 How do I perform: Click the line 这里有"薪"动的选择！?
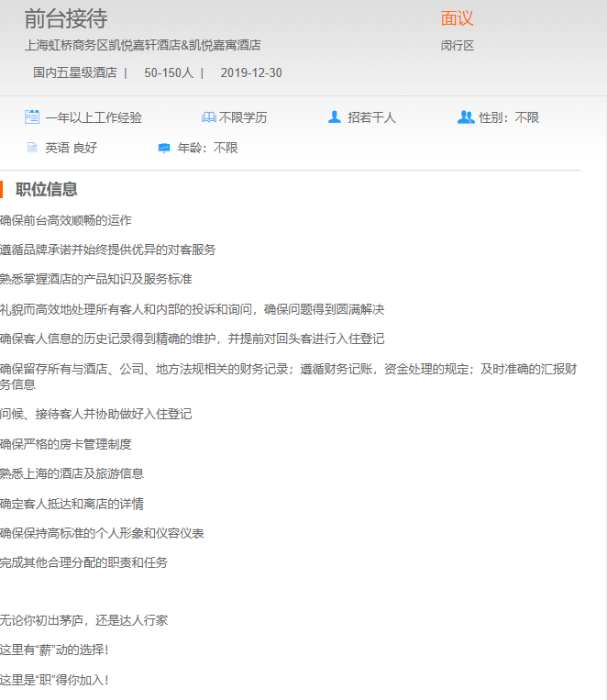click(x=54, y=650)
